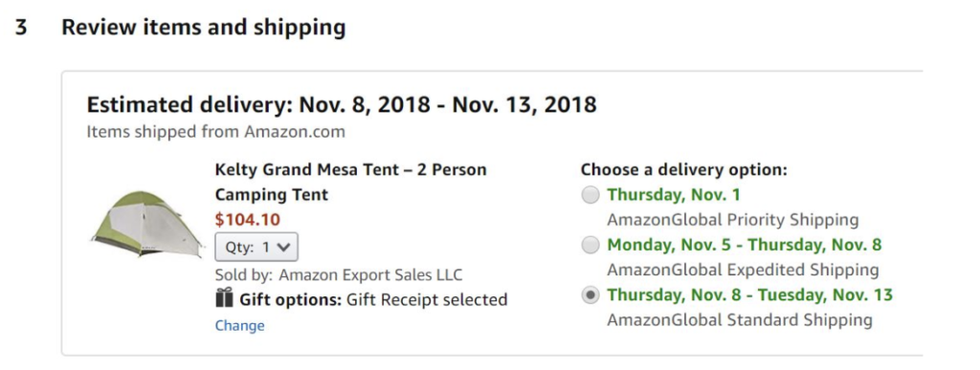Click the gift box icon
The height and width of the screenshot is (370, 980).
coord(224,298)
